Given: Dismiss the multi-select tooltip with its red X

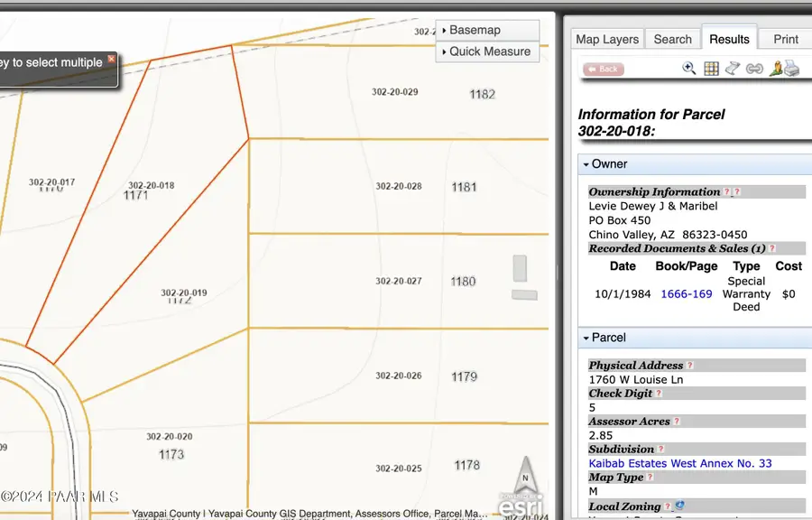Looking at the screenshot, I should point(112,58).
